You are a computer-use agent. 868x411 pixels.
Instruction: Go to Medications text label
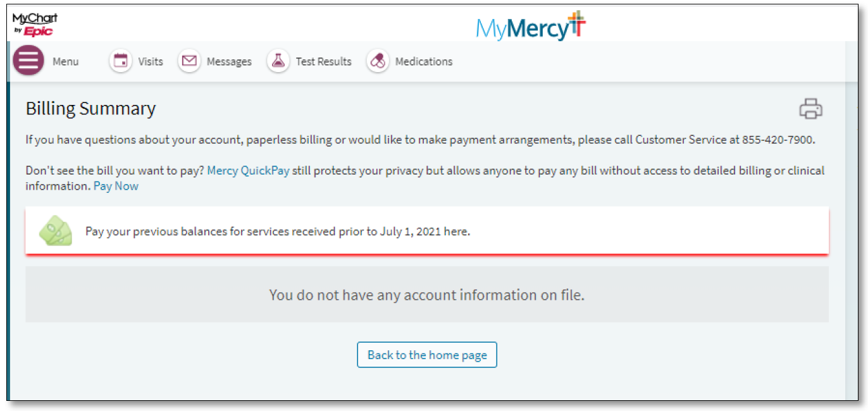coord(424,61)
